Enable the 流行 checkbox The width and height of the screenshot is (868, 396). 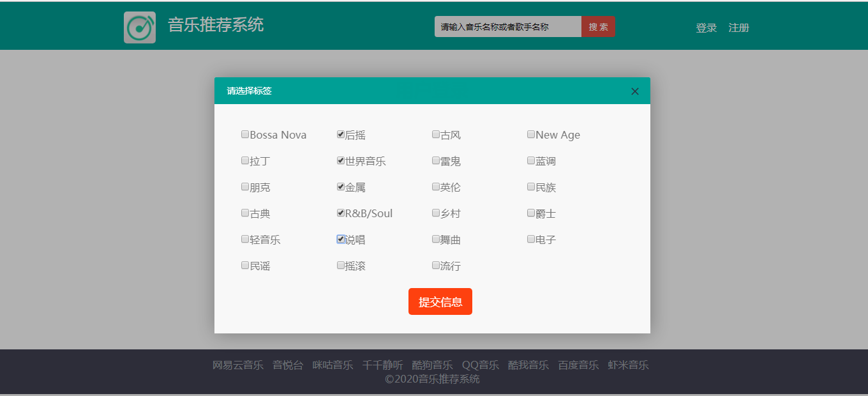(435, 264)
